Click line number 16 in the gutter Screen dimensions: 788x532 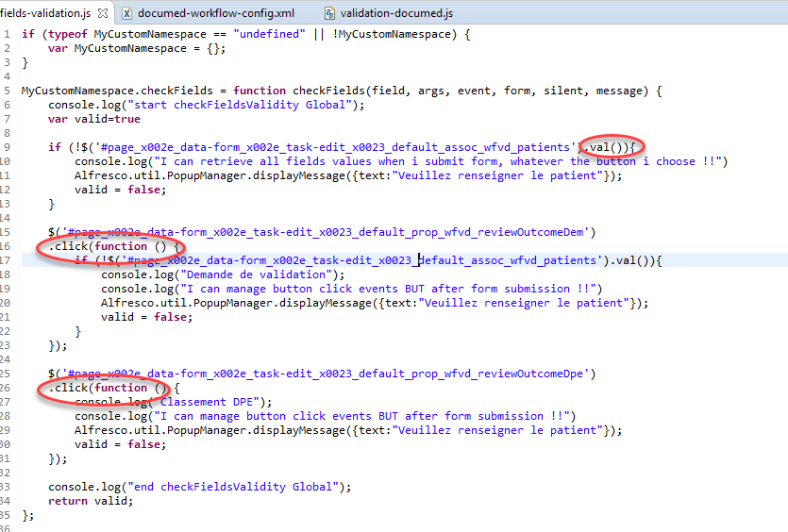[x=8, y=246]
